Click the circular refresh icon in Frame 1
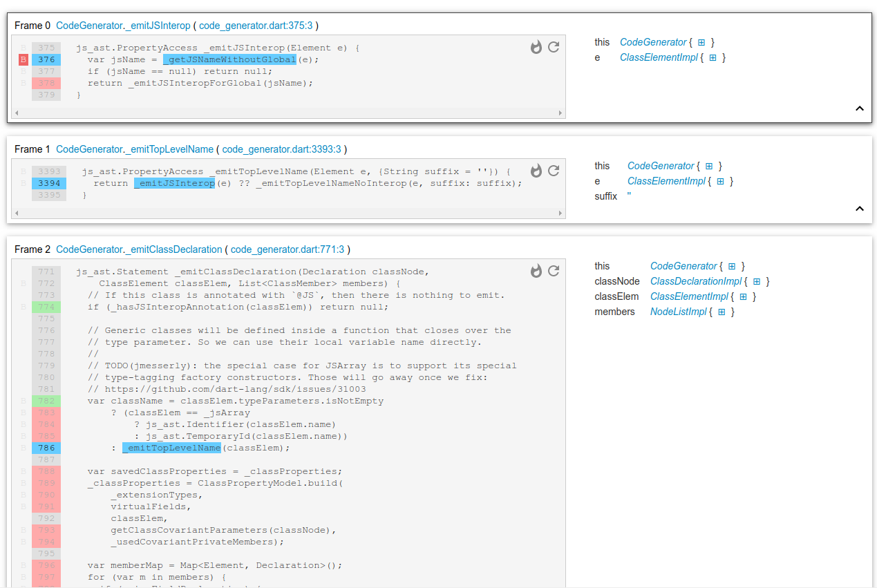Image resolution: width=877 pixels, height=588 pixels. point(554,171)
